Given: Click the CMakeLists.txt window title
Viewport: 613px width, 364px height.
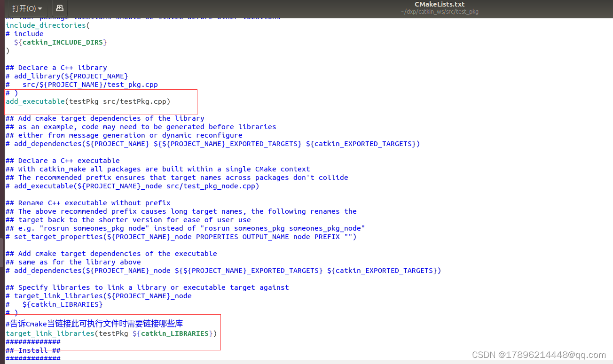Looking at the screenshot, I should click(440, 4).
